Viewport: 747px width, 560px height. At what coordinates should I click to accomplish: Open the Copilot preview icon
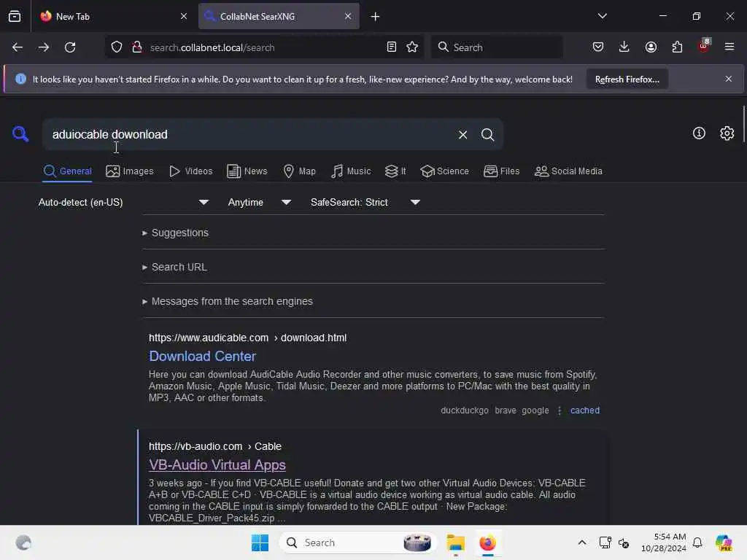click(724, 542)
